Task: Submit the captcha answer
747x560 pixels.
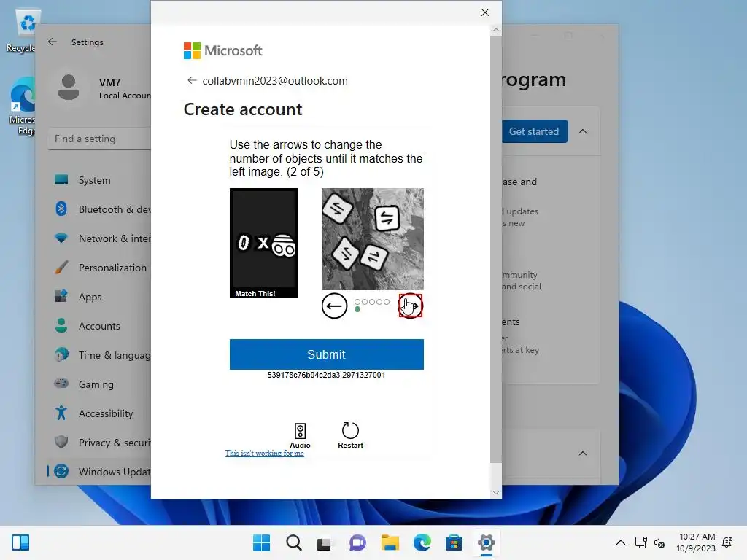Action: point(326,354)
